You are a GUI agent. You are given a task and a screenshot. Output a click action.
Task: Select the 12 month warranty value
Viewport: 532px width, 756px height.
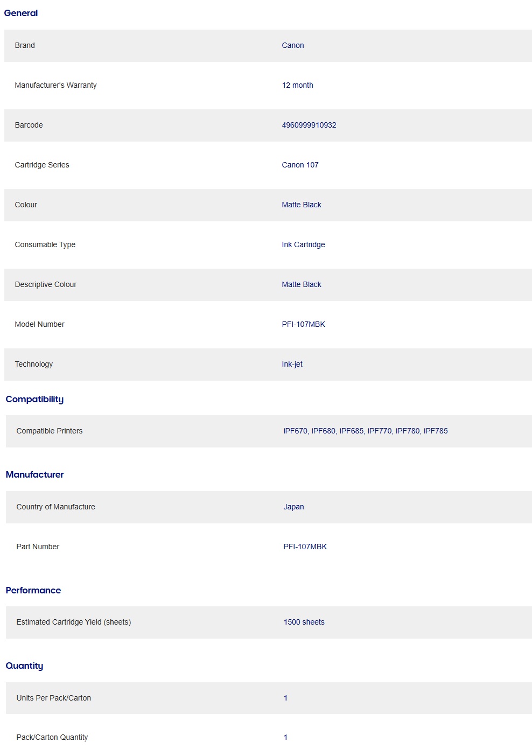(x=297, y=85)
